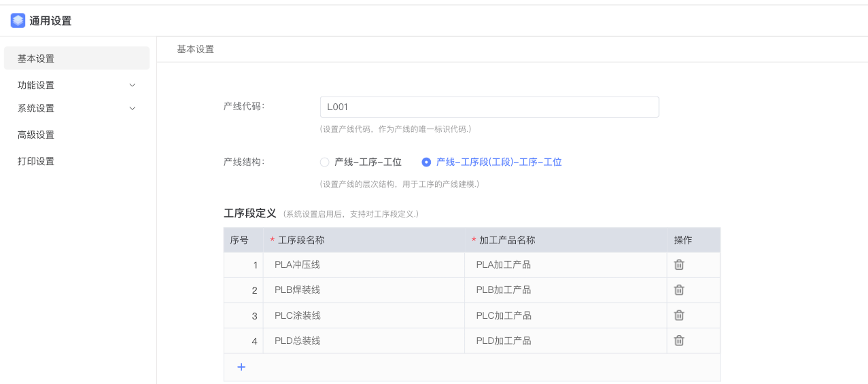Select the 产线-工序段(工段)-工序-工位 radio option
This screenshot has width=868, height=384.
click(x=426, y=162)
